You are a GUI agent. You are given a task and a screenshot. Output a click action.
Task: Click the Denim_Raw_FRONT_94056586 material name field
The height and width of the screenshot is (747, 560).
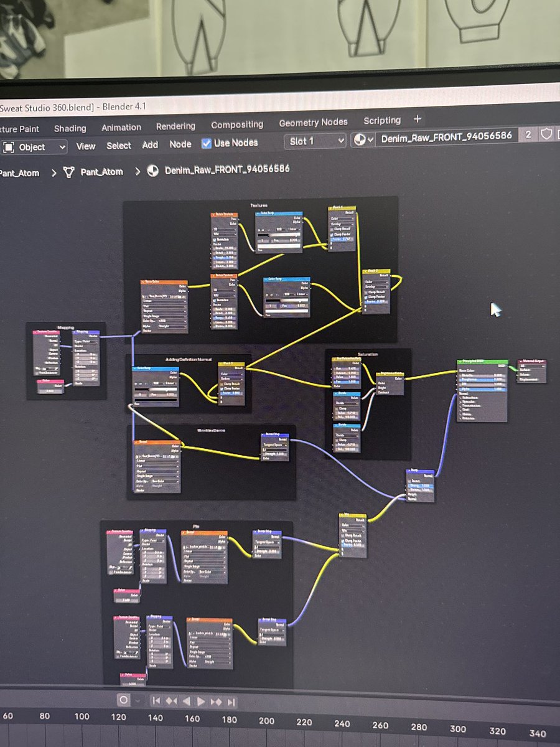coord(447,137)
